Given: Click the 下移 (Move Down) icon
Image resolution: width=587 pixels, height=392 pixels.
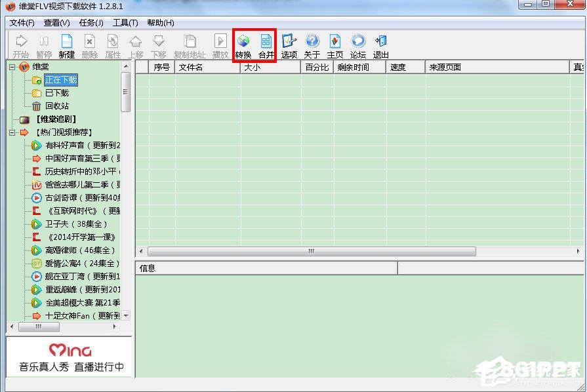Looking at the screenshot, I should point(159,46).
